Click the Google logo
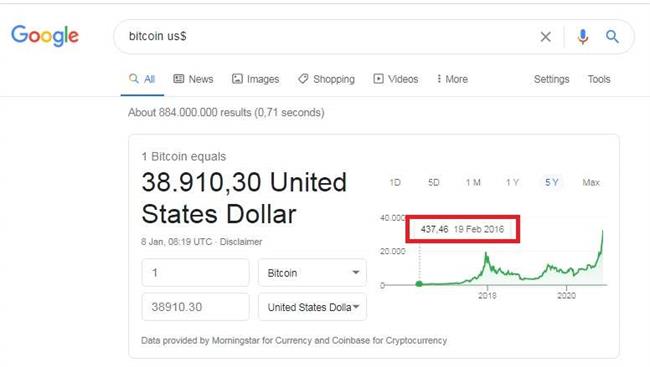650x367 pixels. [45, 36]
